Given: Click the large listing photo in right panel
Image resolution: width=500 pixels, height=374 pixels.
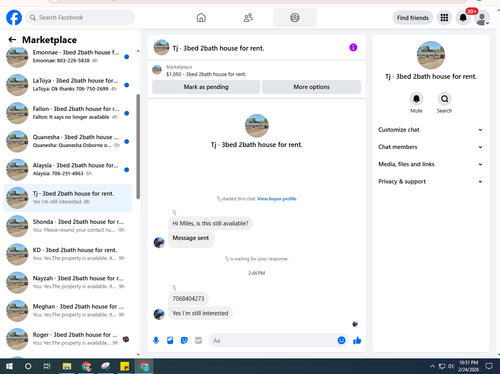Looking at the screenshot, I should 431,55.
